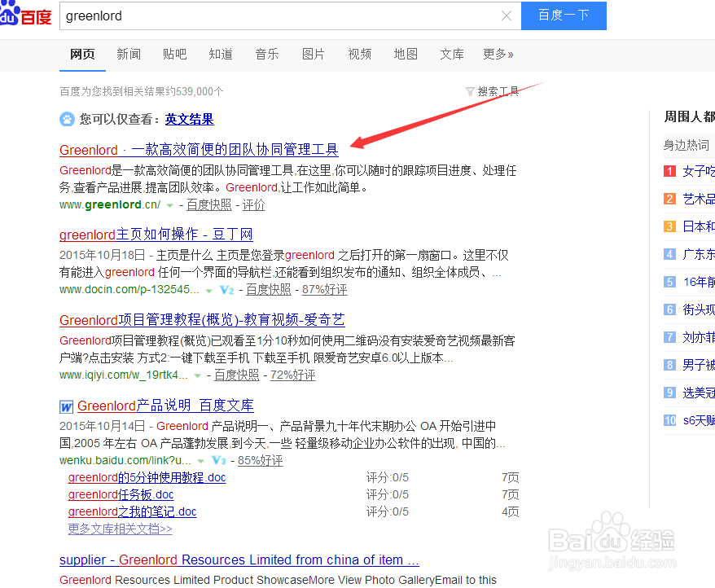Click hot topic number 5 starting 16年前
This screenshot has width=715, height=588.
[x=698, y=282]
